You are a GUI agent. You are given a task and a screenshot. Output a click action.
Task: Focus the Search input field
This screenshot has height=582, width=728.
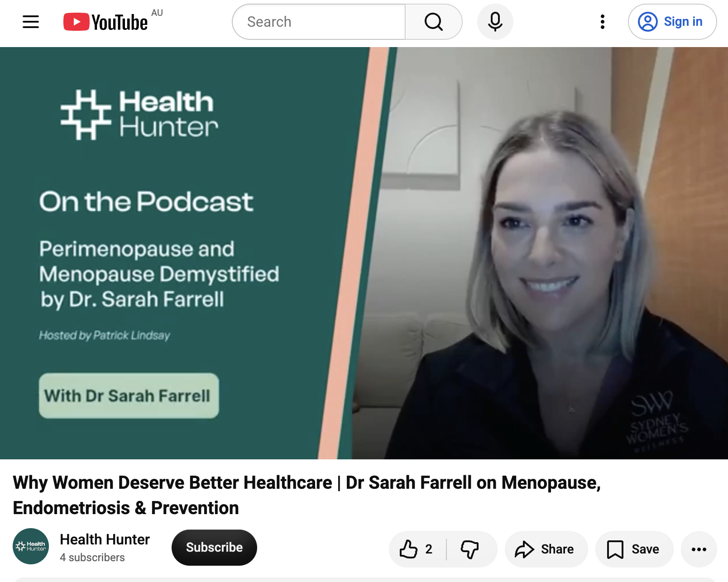coord(319,22)
